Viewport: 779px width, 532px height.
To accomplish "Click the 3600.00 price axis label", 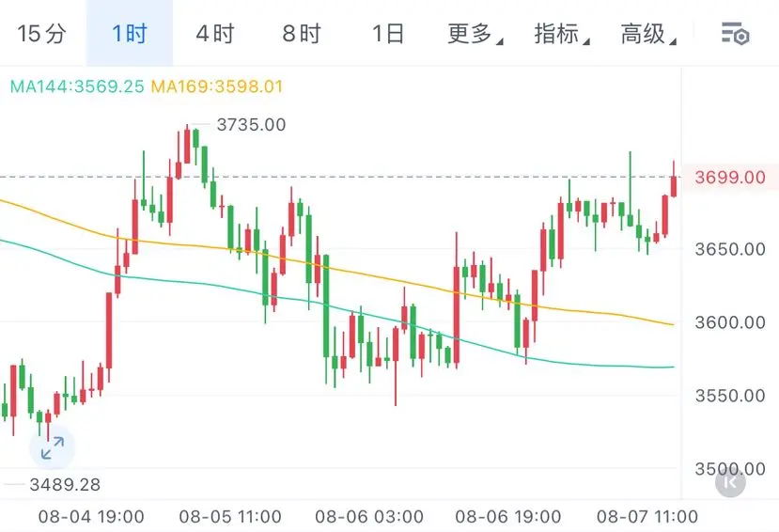I will tap(730, 322).
